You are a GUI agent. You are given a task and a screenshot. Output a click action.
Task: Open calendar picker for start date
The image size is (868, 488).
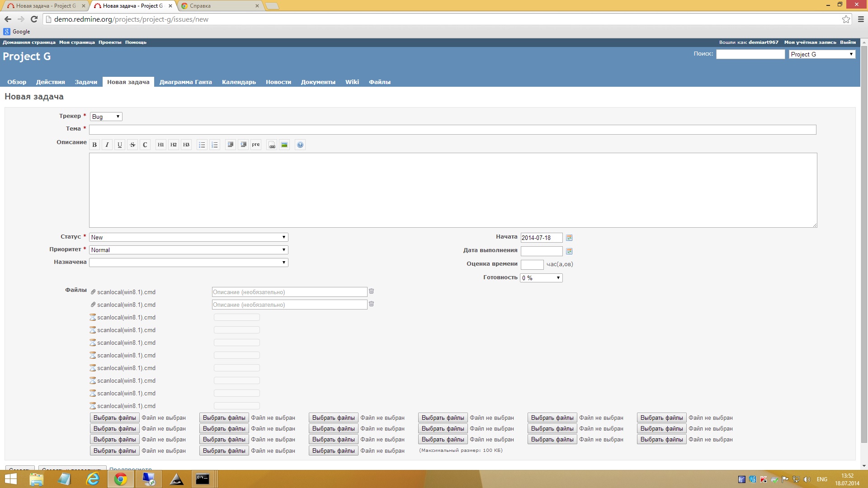[x=569, y=238]
